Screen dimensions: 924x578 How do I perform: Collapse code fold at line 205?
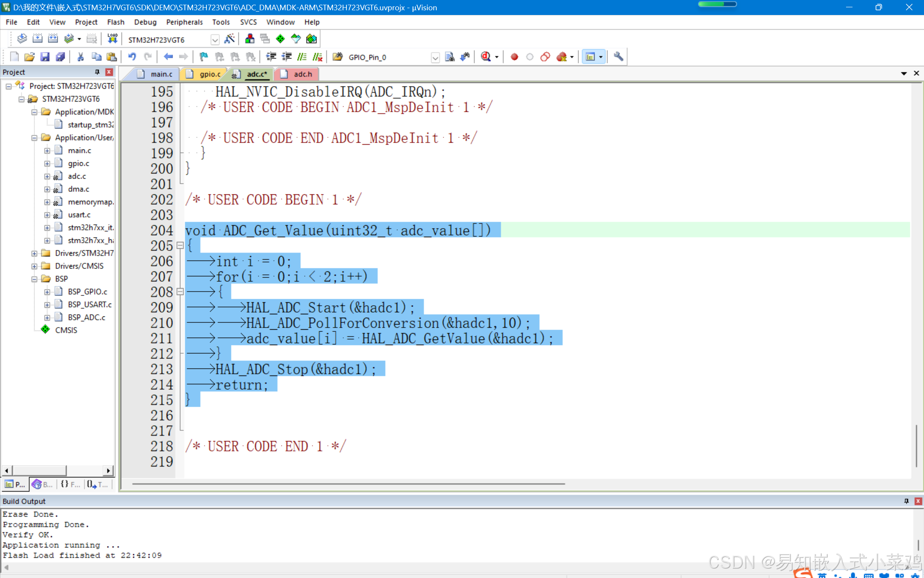(x=180, y=246)
